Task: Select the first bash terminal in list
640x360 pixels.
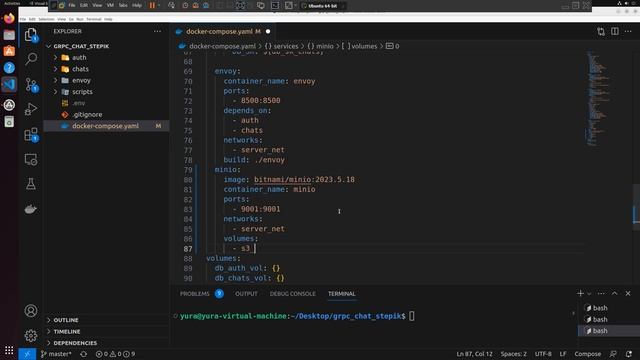Action: (600, 308)
